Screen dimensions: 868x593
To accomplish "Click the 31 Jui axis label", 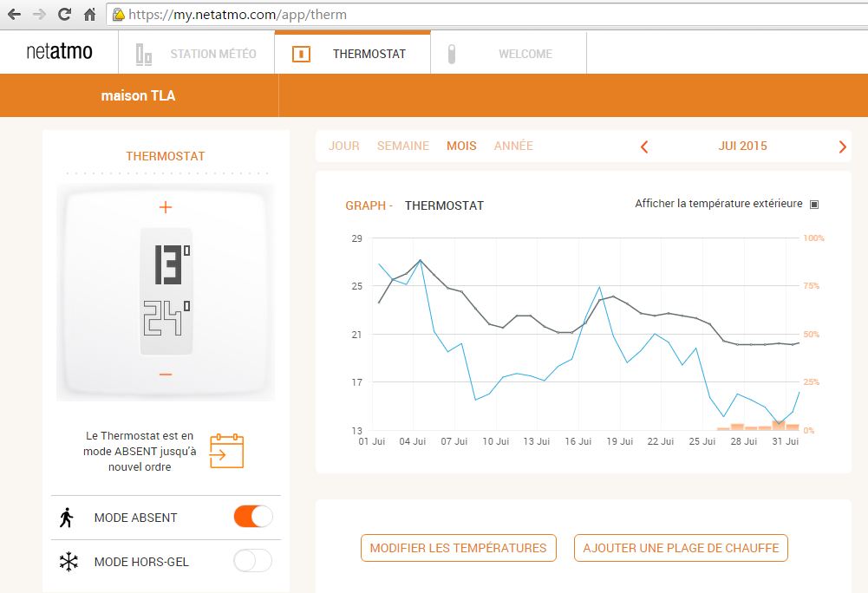I will (785, 441).
